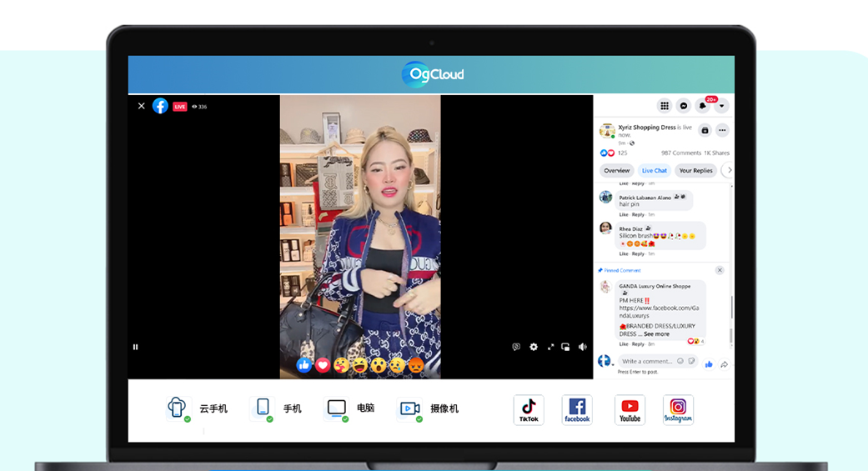
Task: Open Patrick Labanan Alano's profile picture
Action: [x=606, y=197]
